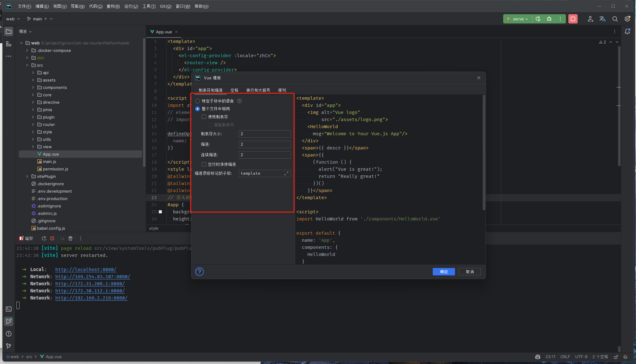Screen dimensions: 636x364
Task: Open more options in Run panel toolbar
Action: [x=81, y=238]
